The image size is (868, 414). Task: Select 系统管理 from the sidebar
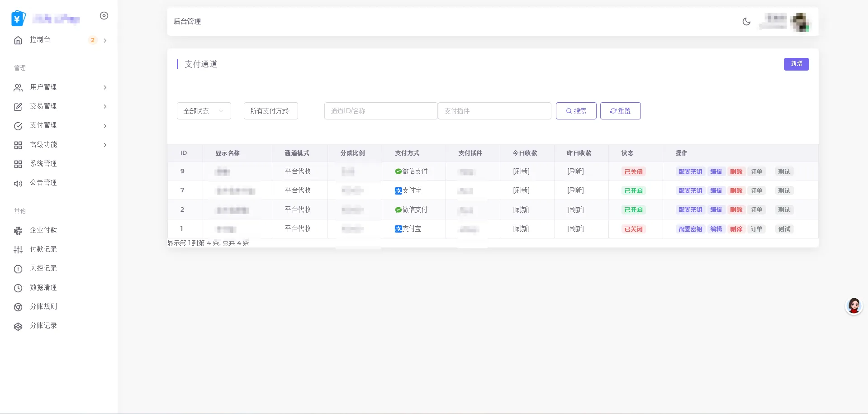(43, 164)
